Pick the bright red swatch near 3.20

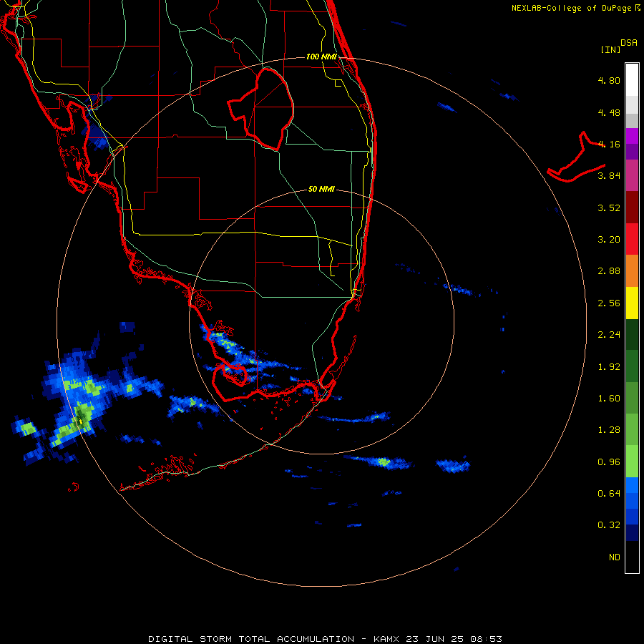pos(632,239)
